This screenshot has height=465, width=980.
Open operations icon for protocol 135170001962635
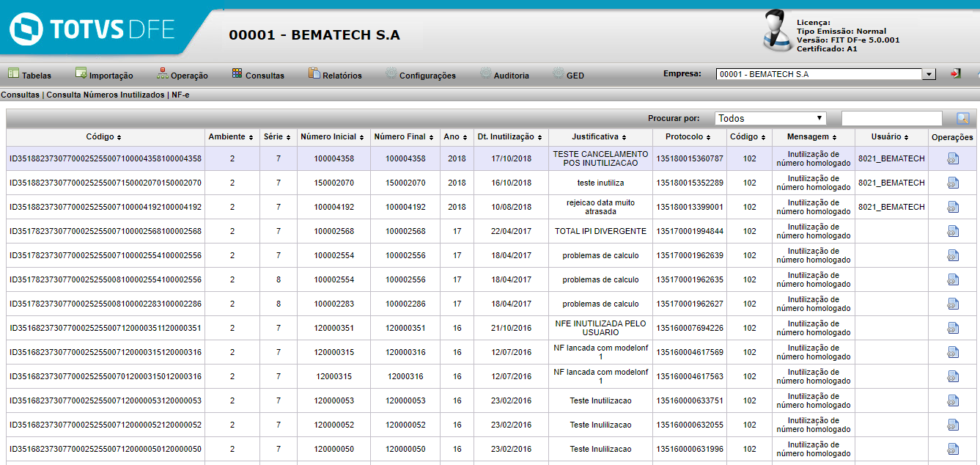tap(952, 280)
